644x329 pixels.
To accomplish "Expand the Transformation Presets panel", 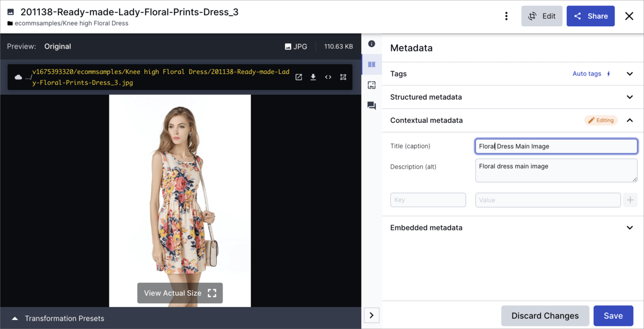I will pos(57,318).
